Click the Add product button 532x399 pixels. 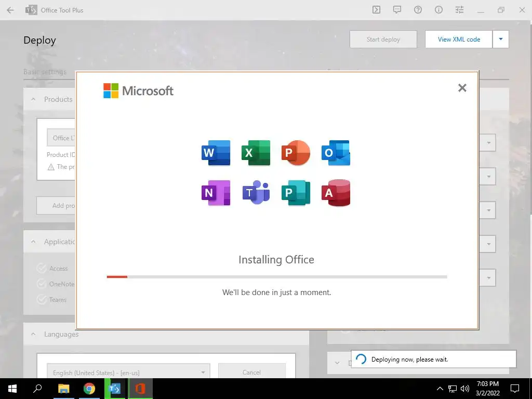(56, 206)
